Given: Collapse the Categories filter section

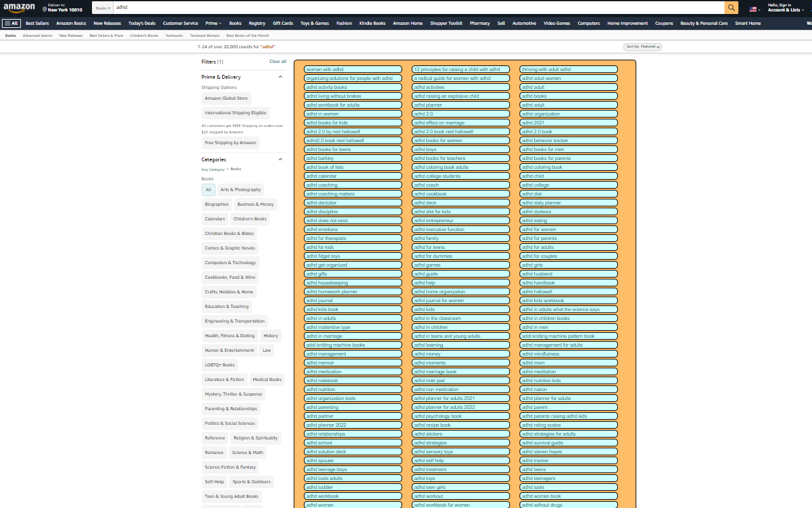Looking at the screenshot, I should (x=280, y=159).
